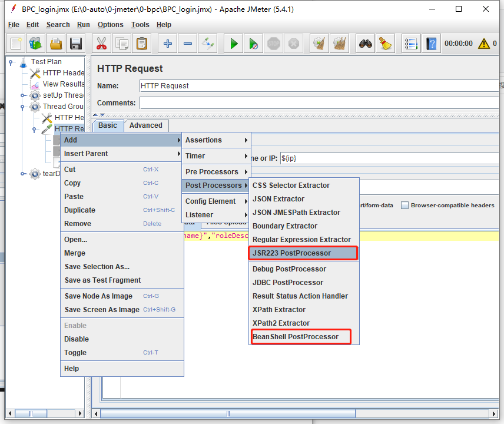Choose Debug PostProcessor item
This screenshot has width=504, height=424.
pos(304,269)
